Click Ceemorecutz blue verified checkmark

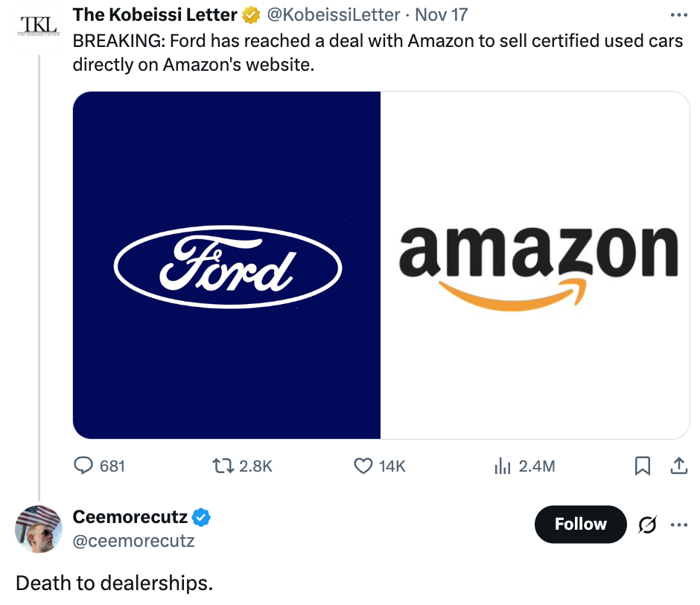[201, 516]
